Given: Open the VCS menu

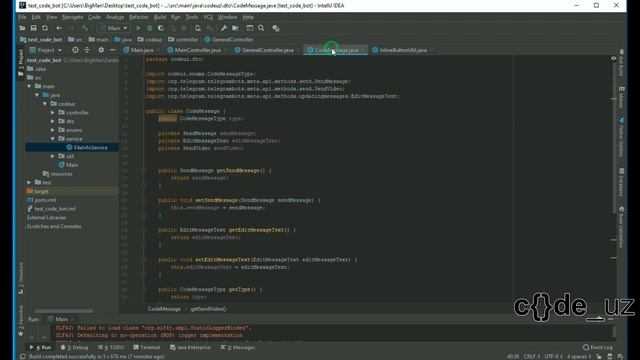Looking at the screenshot, I should point(208,17).
